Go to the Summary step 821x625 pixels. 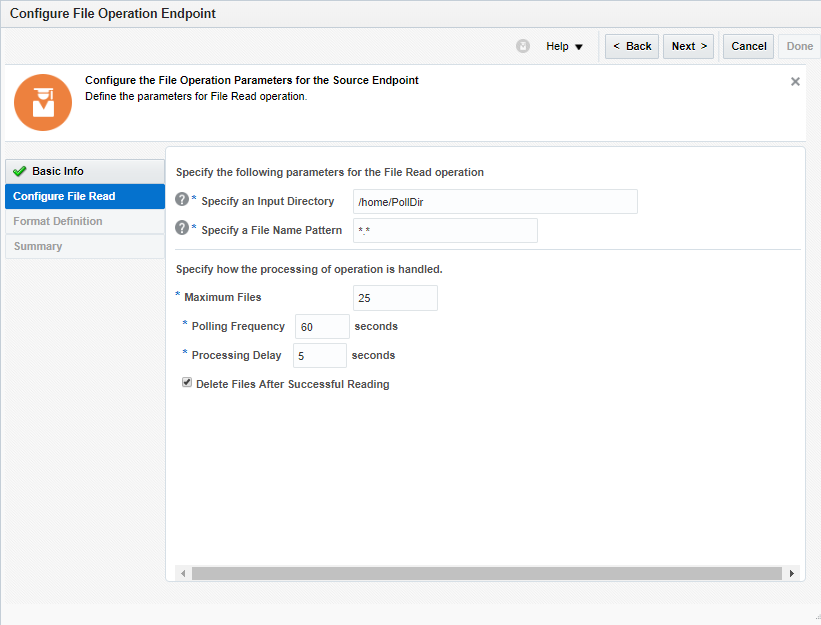point(38,246)
